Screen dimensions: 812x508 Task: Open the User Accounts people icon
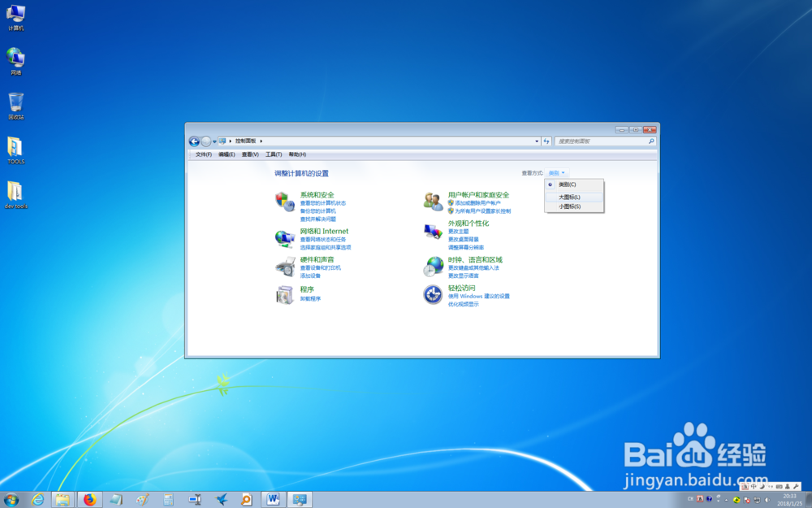[434, 201]
